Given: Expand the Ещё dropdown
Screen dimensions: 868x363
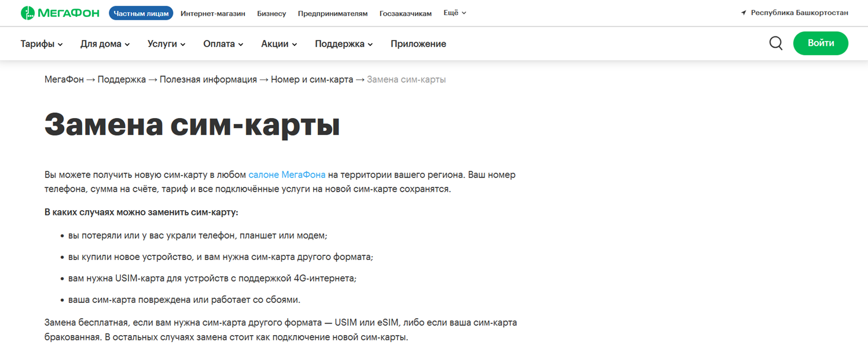Looking at the screenshot, I should [x=455, y=13].
